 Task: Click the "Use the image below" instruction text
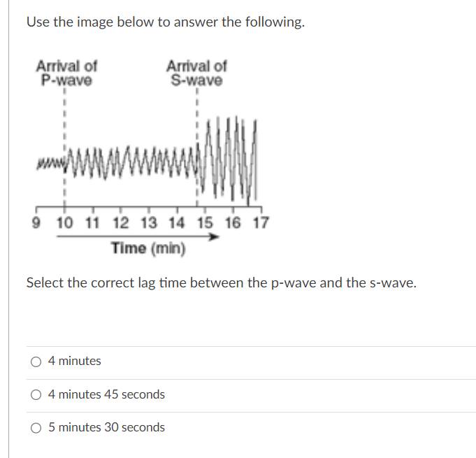[166, 22]
